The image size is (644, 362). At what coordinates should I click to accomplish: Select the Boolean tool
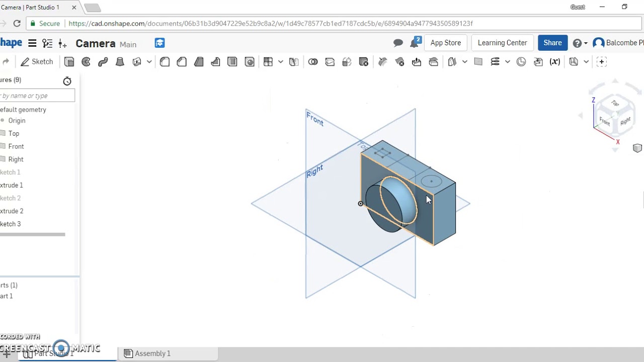point(313,62)
